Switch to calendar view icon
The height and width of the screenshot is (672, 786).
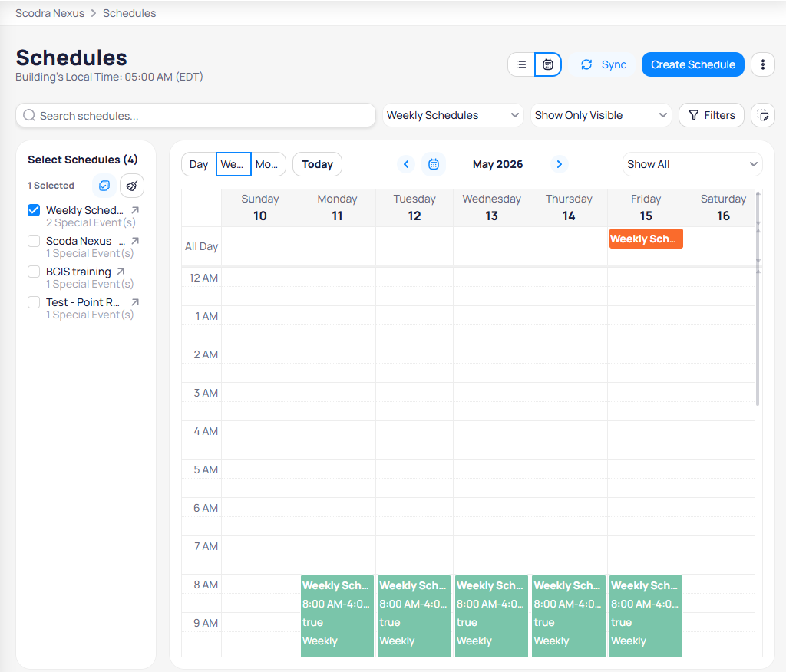pyautogui.click(x=548, y=64)
